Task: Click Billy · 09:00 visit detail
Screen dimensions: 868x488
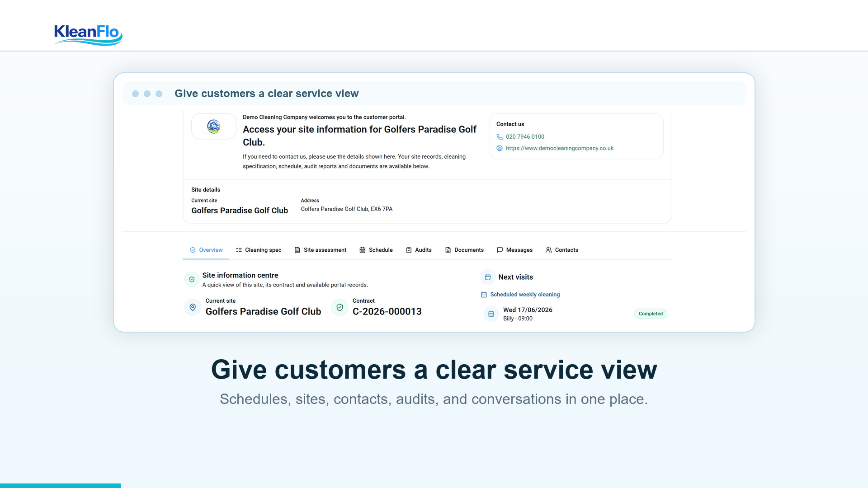Action: (518, 319)
